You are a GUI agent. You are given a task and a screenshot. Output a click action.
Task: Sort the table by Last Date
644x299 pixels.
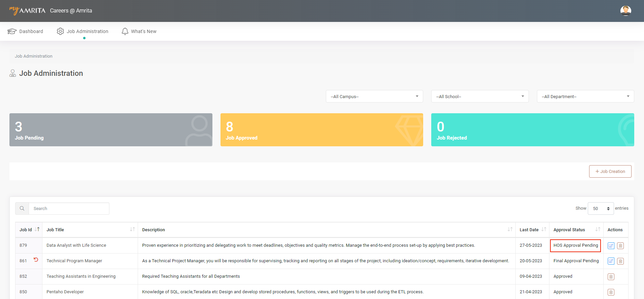pyautogui.click(x=544, y=230)
